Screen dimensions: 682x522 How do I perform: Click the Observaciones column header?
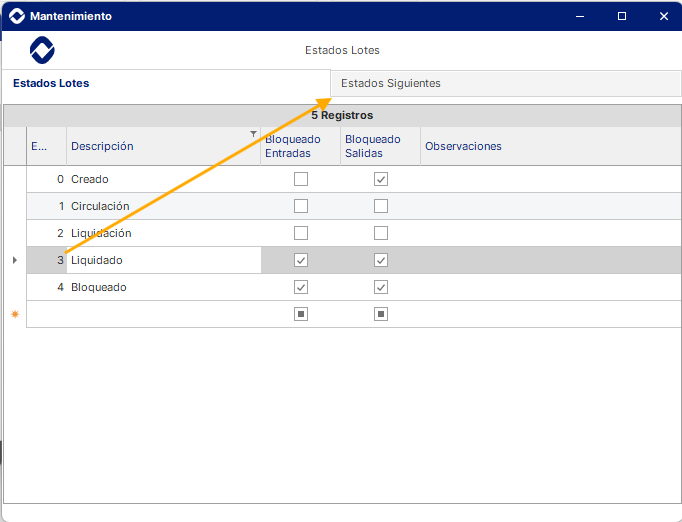551,146
